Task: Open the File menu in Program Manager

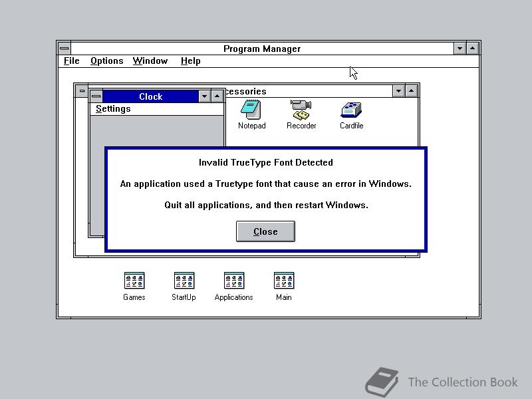Action: coord(72,61)
